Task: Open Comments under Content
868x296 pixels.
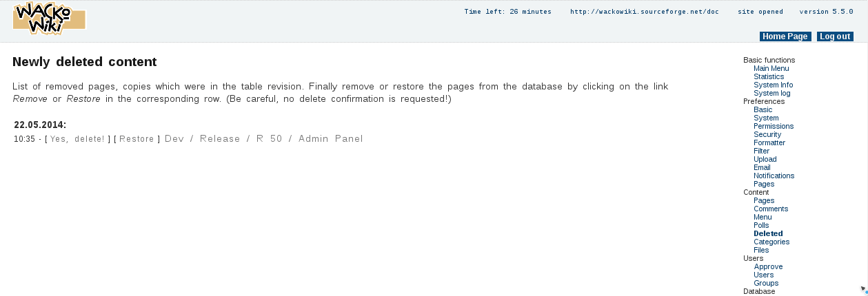Action: (770, 209)
